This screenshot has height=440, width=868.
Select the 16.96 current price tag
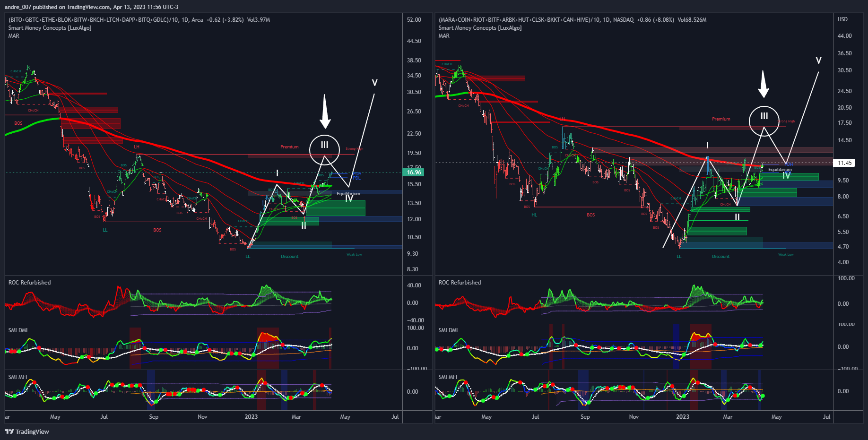(414, 173)
